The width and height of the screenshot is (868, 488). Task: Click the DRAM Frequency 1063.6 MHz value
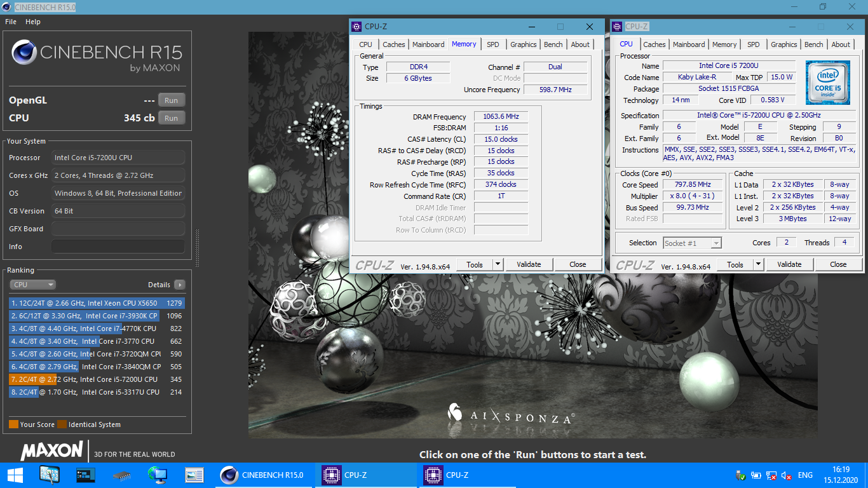[501, 117]
